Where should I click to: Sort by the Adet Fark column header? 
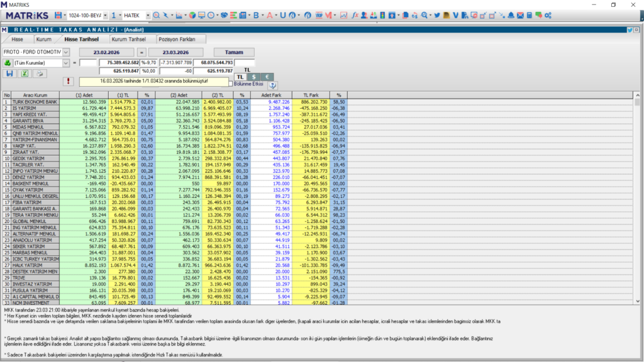click(271, 95)
